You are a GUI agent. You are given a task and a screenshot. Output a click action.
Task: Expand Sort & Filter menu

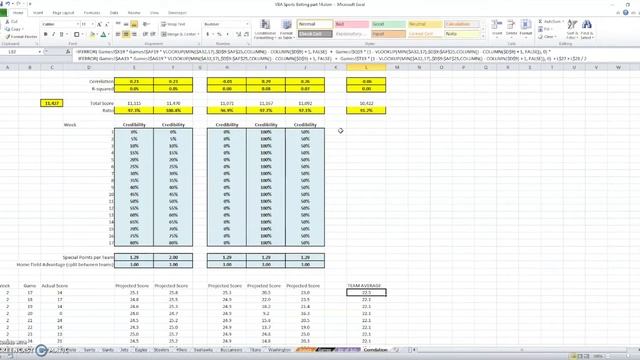[x=572, y=29]
